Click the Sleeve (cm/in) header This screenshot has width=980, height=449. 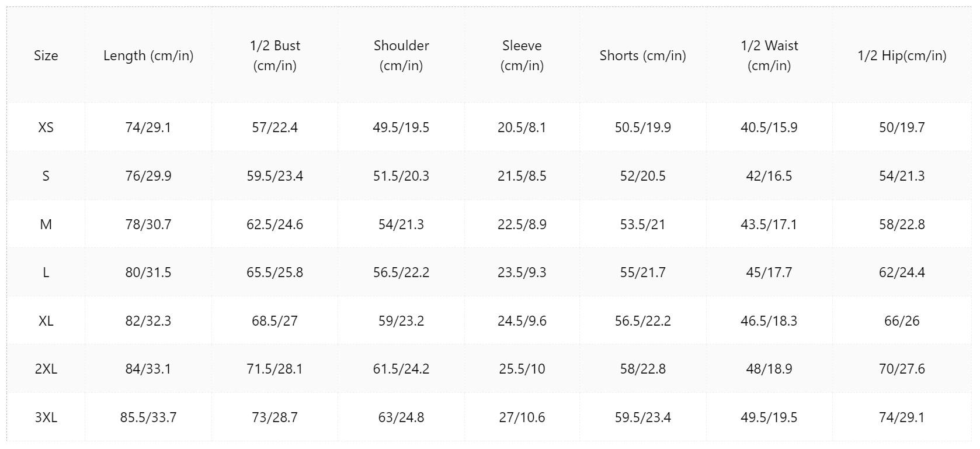[522, 56]
